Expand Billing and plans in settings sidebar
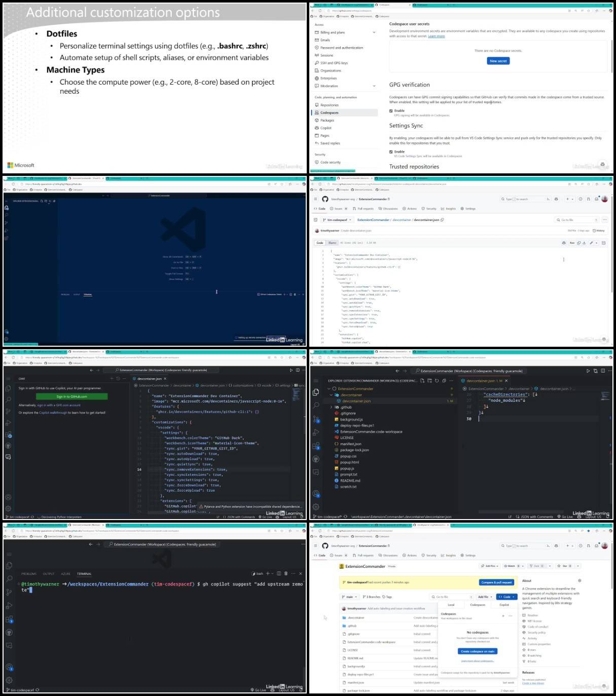 [374, 32]
